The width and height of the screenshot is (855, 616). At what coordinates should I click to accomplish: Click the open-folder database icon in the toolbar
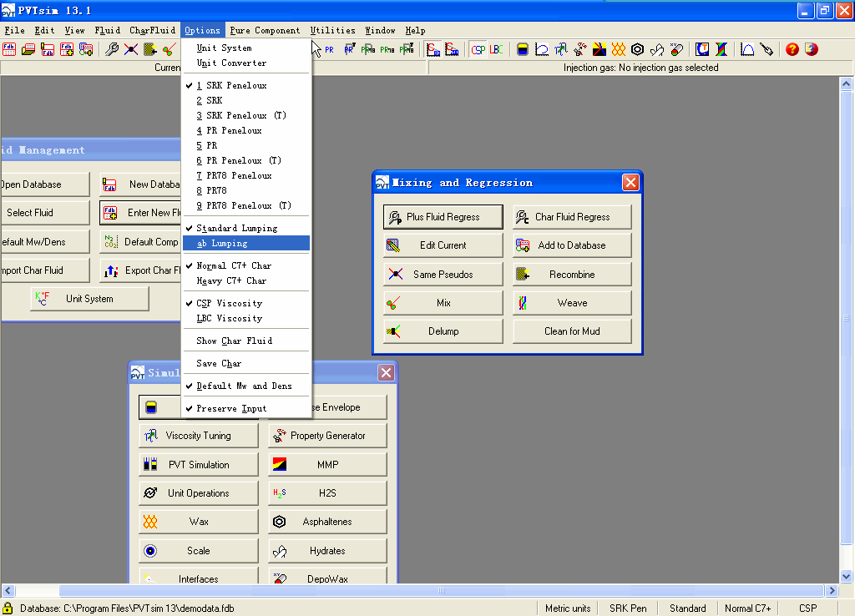tap(28, 49)
